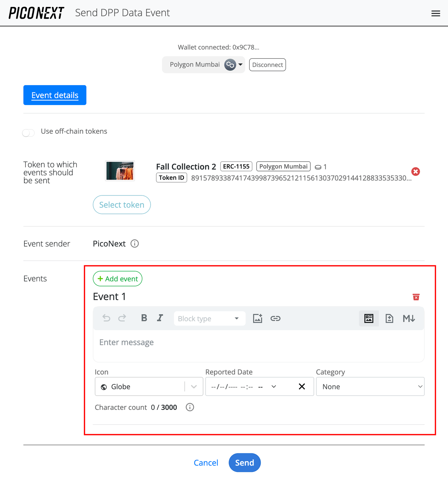Add a new event with Add event
The width and height of the screenshot is (448, 488).
coord(117,278)
